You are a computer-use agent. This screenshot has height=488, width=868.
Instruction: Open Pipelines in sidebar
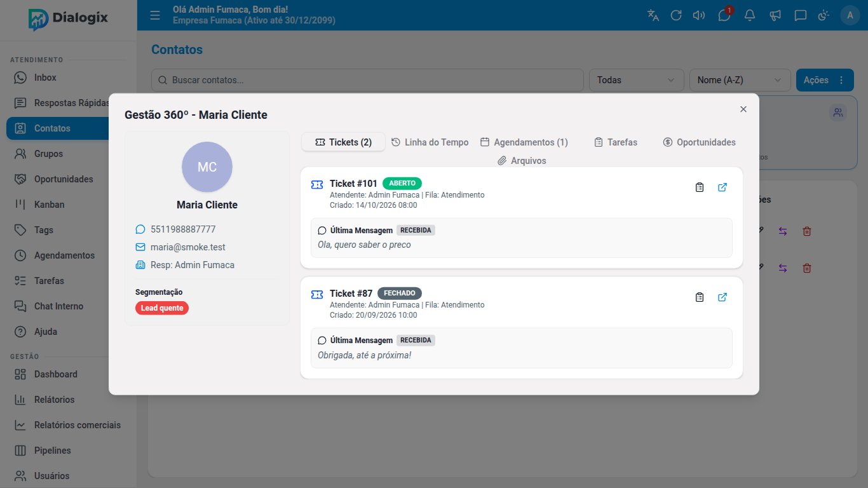69,451
